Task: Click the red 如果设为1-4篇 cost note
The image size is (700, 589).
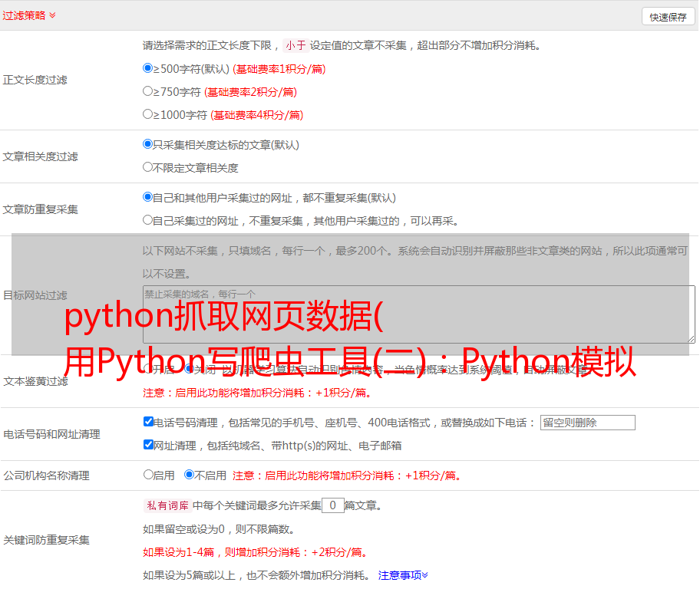Action: [255, 552]
